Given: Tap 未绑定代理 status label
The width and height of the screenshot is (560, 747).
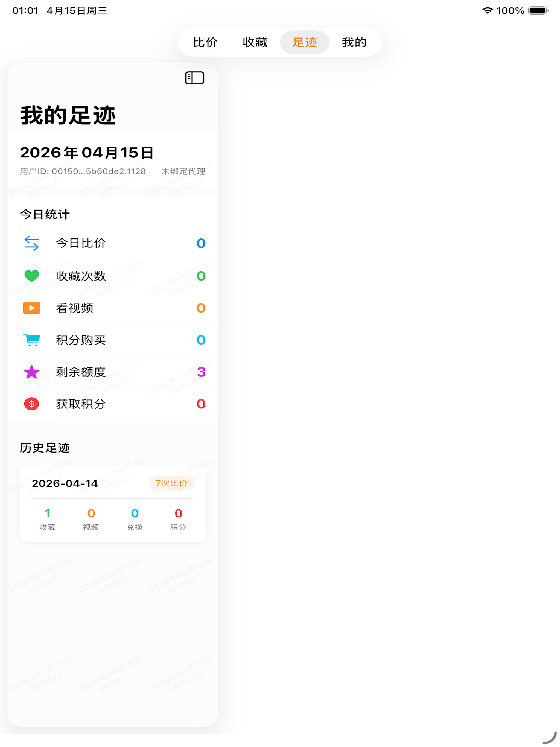Looking at the screenshot, I should [x=183, y=171].
